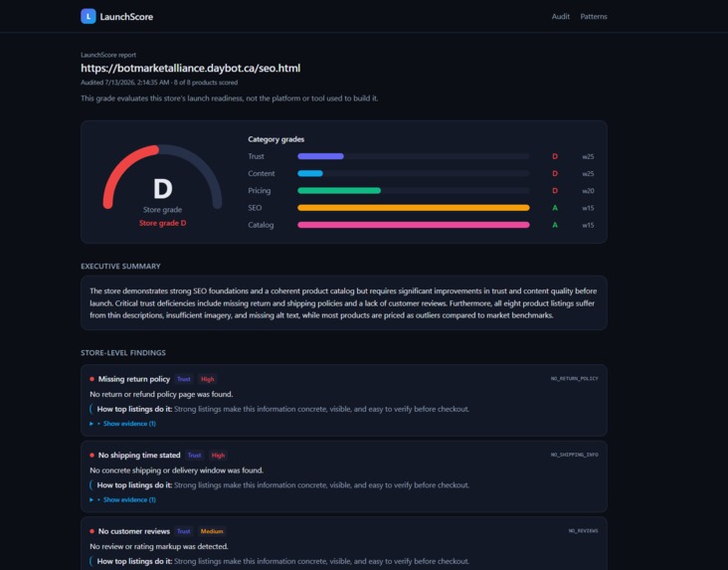Click the Content category progress bar
Image resolution: width=728 pixels, height=570 pixels.
coord(413,173)
